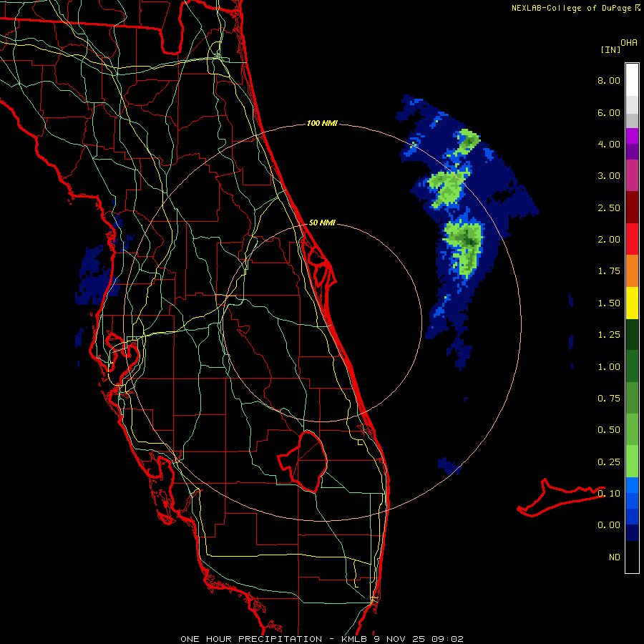
Task: Click the Grand Bahama island outline
Action: 560,498
